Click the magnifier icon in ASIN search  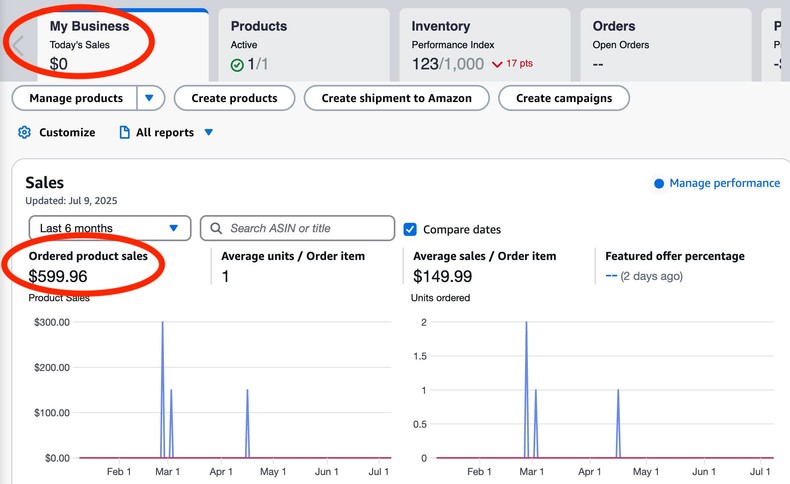(216, 228)
